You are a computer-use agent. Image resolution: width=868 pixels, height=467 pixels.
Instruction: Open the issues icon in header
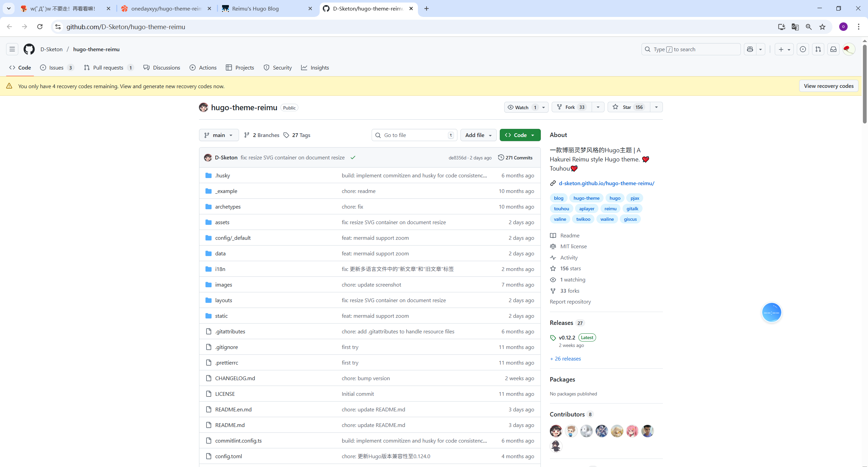803,49
